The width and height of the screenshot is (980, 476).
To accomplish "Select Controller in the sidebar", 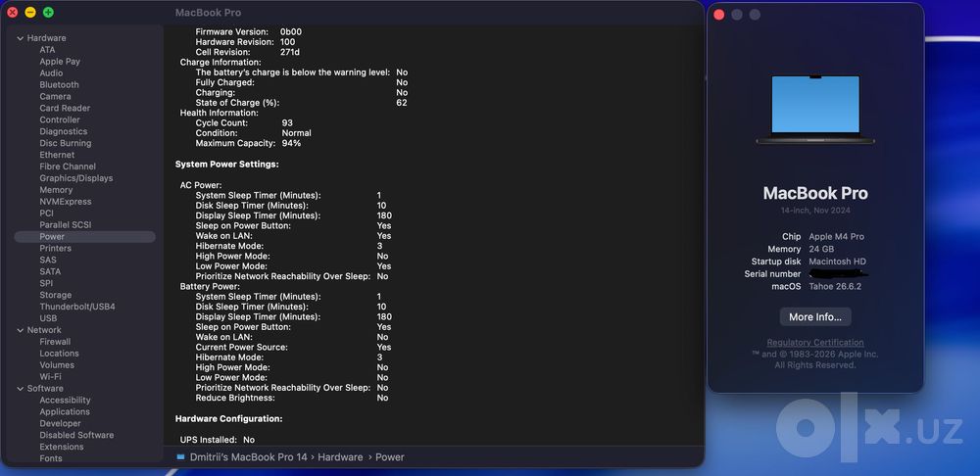I will pyautogui.click(x=60, y=119).
